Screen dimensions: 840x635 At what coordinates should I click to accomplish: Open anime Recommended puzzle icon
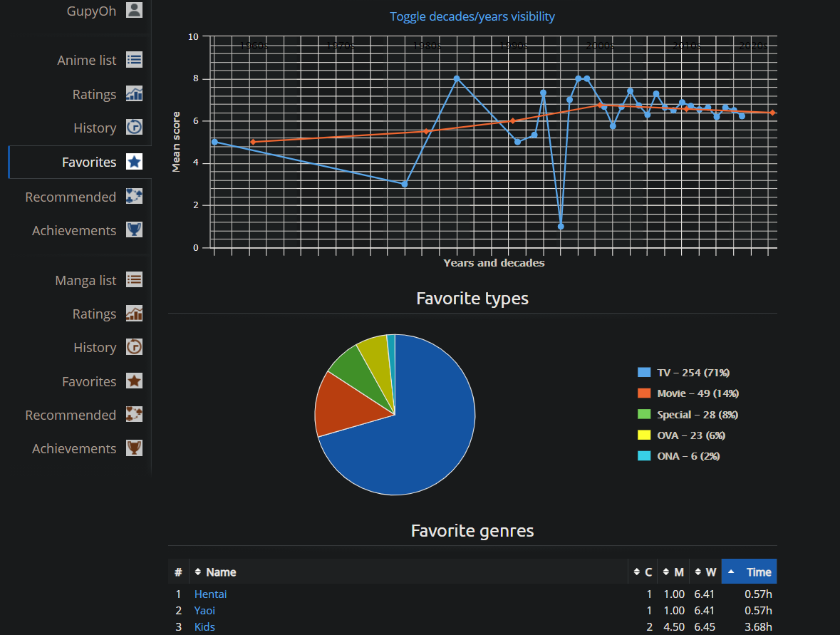[x=134, y=197]
